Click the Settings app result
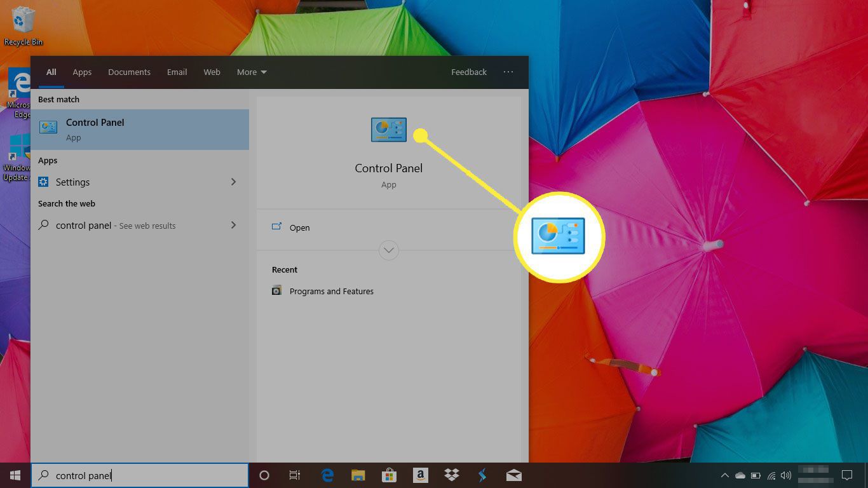Viewport: 868px width, 488px height. coord(72,182)
